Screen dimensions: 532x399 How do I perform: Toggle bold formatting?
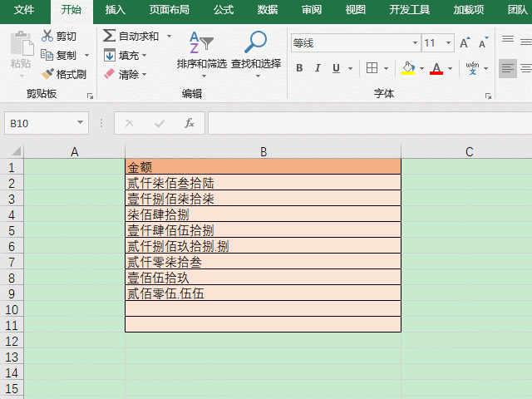(x=299, y=68)
